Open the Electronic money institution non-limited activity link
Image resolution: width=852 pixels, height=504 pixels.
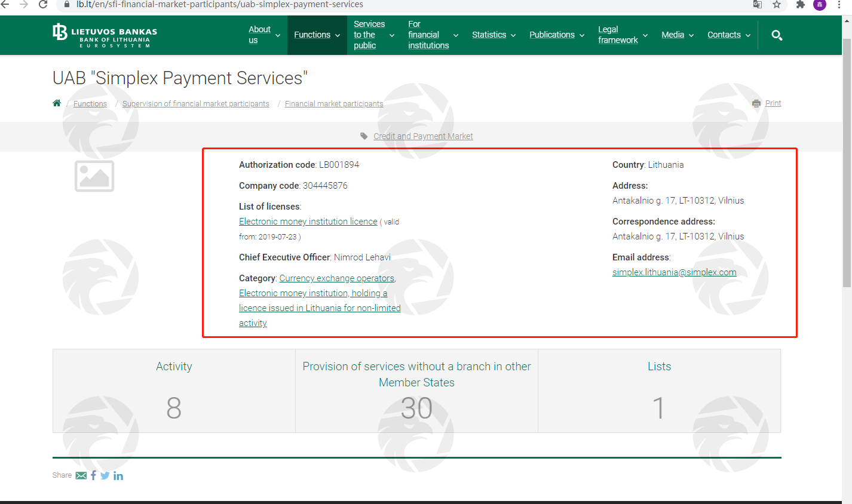click(320, 308)
